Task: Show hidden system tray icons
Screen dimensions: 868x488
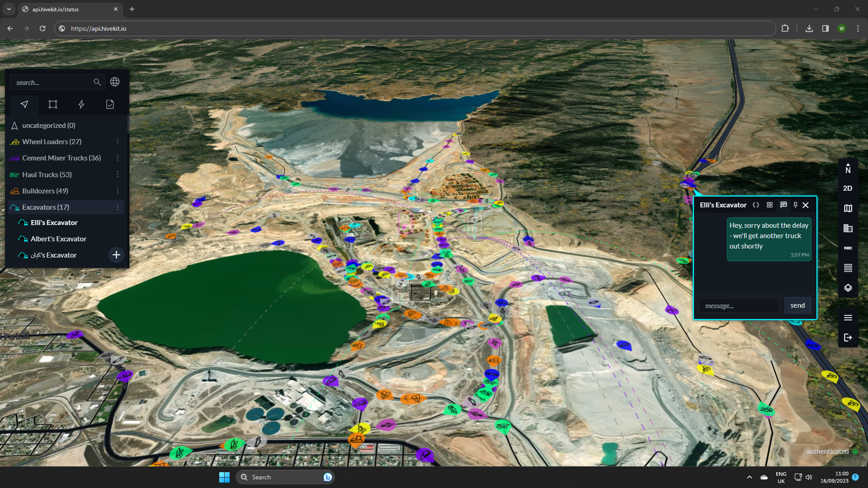Action: pos(750,477)
